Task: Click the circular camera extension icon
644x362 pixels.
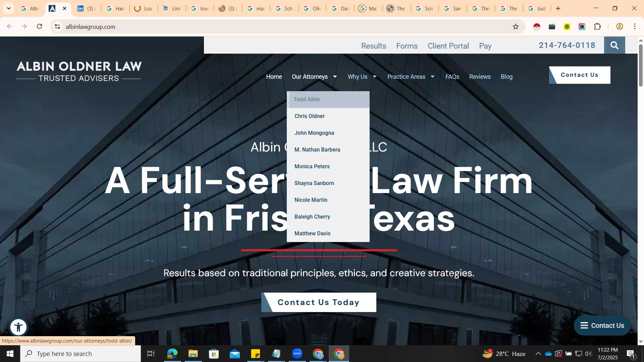Action: pos(582,26)
